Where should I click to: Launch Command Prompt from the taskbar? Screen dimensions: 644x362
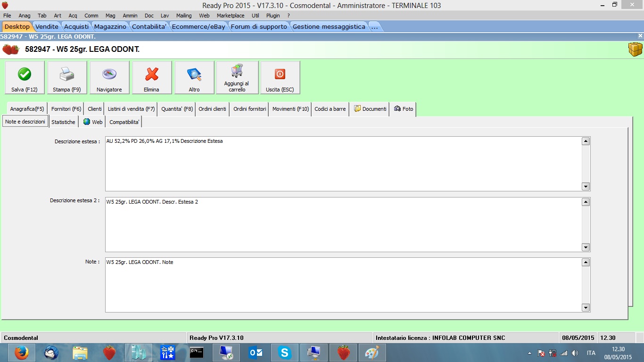pos(197,353)
